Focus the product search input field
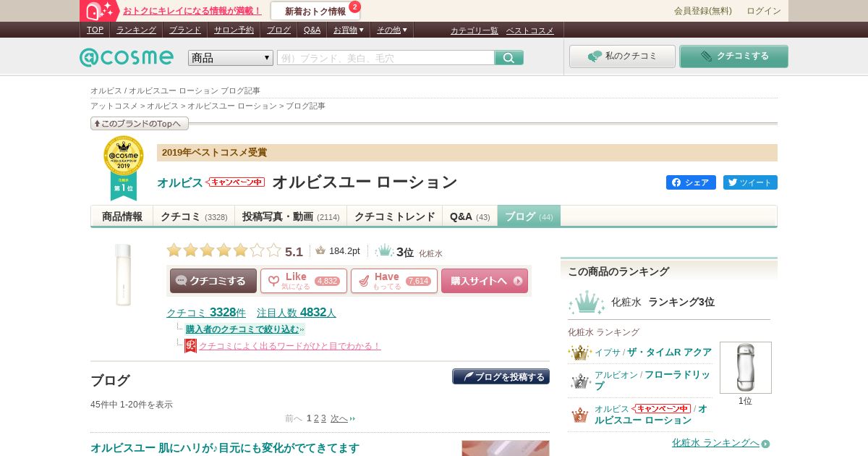The image size is (868, 456). [386, 58]
